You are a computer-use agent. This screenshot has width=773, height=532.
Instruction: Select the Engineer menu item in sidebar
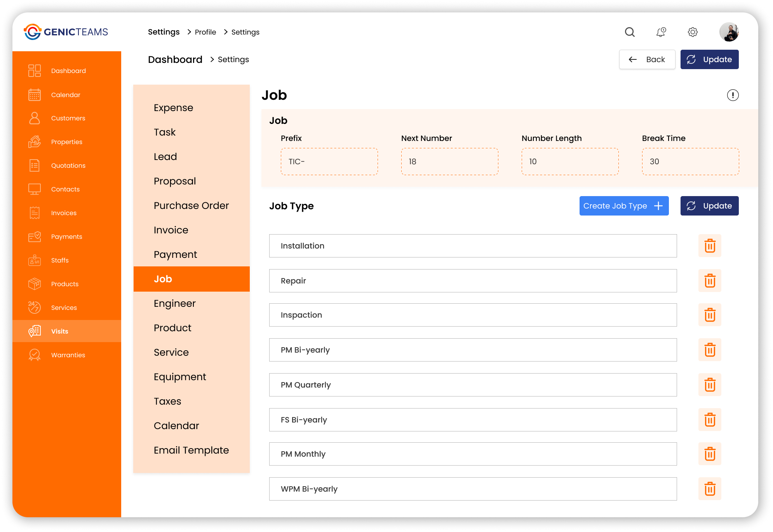[174, 303]
